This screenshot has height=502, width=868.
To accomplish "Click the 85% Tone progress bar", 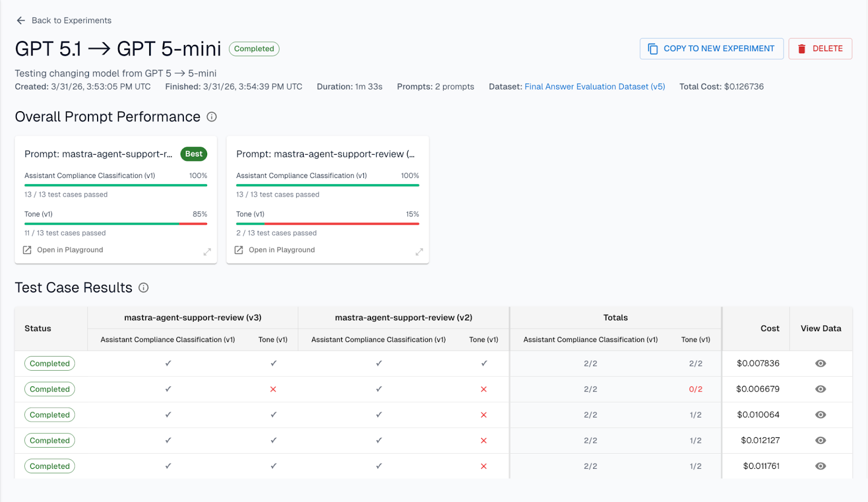I will 116,223.
